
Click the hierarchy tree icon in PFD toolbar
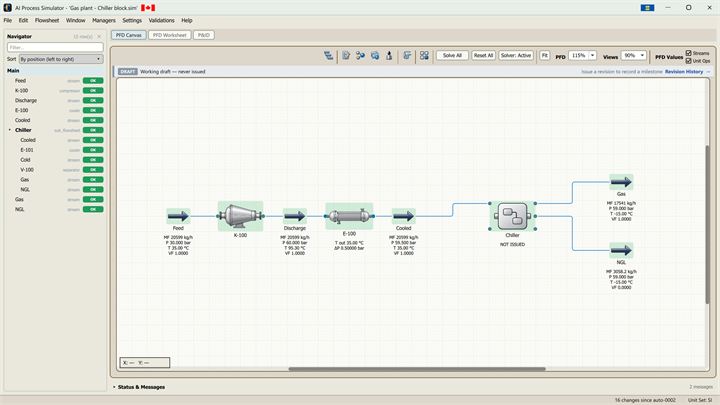point(328,56)
